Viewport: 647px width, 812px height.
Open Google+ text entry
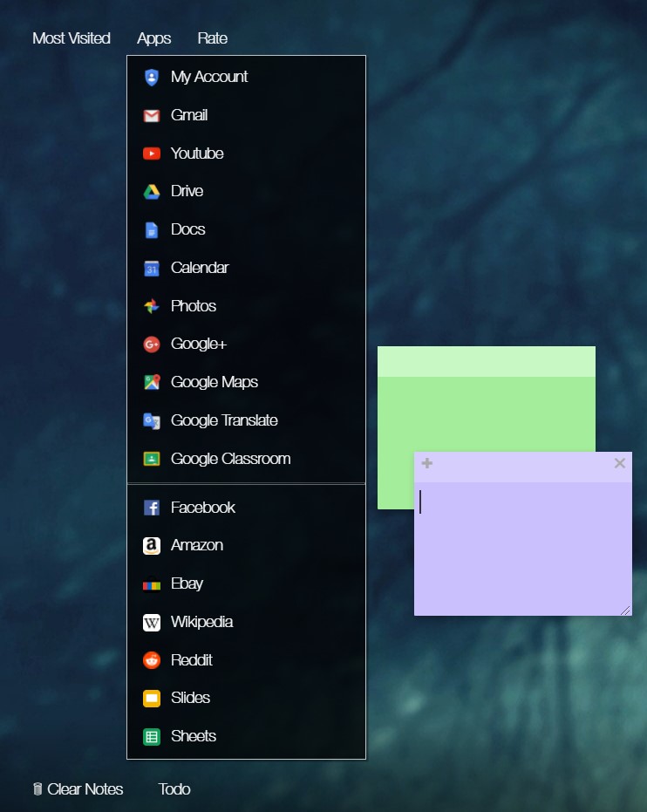(199, 344)
